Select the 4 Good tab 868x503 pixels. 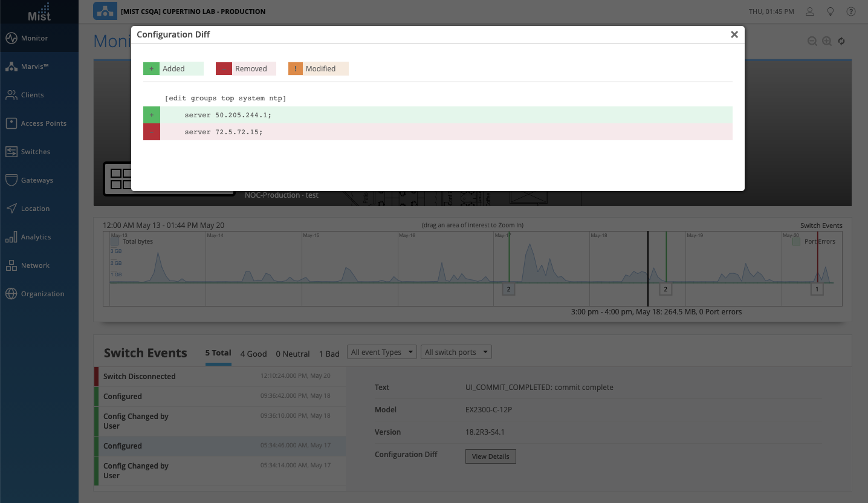[253, 354]
